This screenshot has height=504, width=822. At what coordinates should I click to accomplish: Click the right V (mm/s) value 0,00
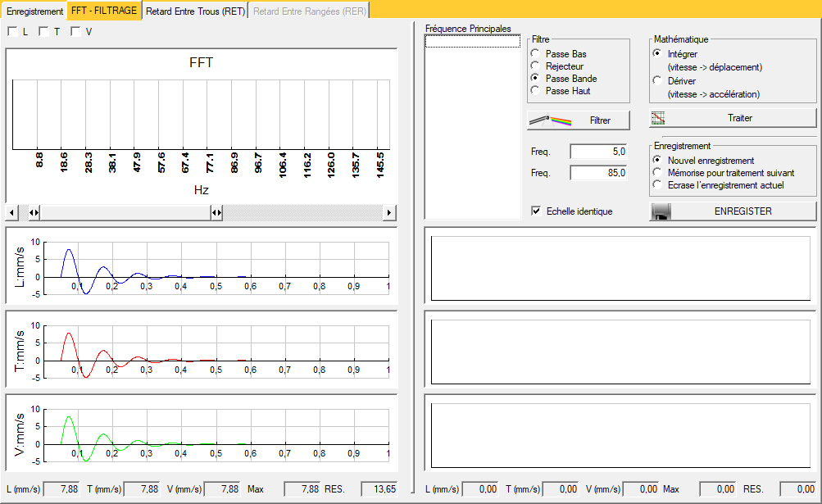click(x=641, y=488)
